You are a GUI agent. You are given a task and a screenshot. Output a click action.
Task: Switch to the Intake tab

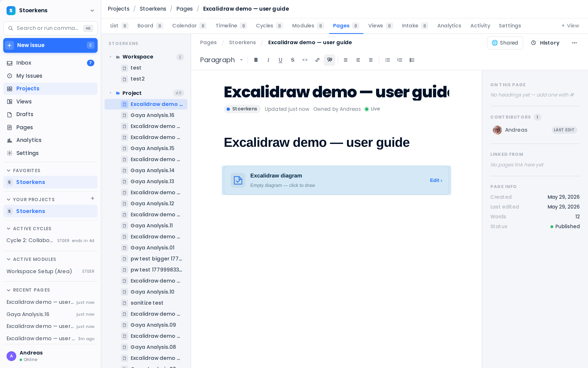click(415, 26)
